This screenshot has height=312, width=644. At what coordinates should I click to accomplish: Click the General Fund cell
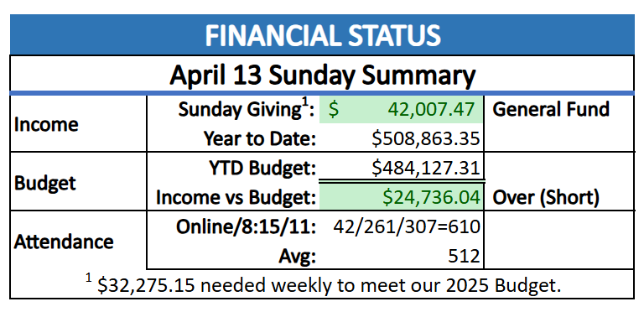[x=550, y=110]
